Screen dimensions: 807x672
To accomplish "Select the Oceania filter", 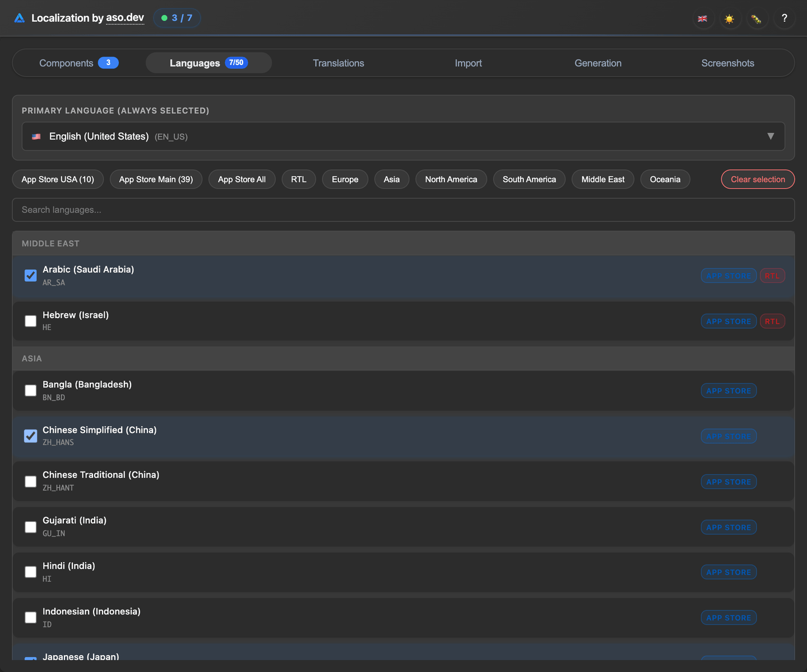I will point(665,179).
